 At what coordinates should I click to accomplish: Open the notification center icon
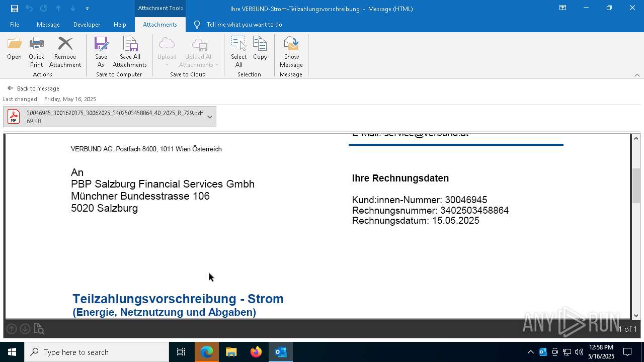(627, 352)
